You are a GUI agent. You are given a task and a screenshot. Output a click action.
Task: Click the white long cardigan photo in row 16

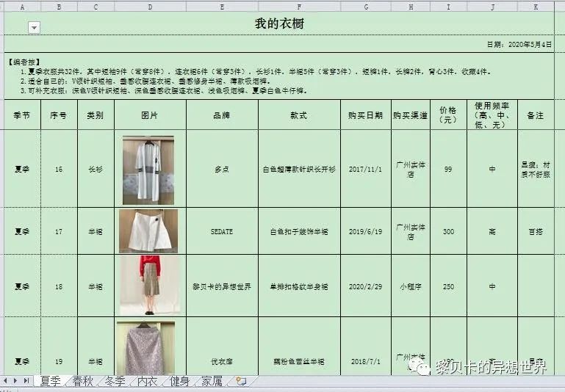[148, 170]
